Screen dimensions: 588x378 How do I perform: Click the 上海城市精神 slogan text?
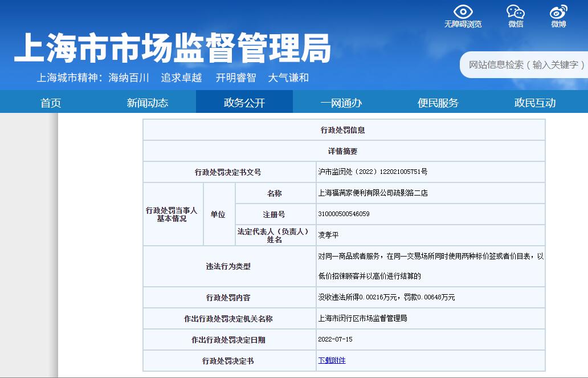pyautogui.click(x=173, y=78)
